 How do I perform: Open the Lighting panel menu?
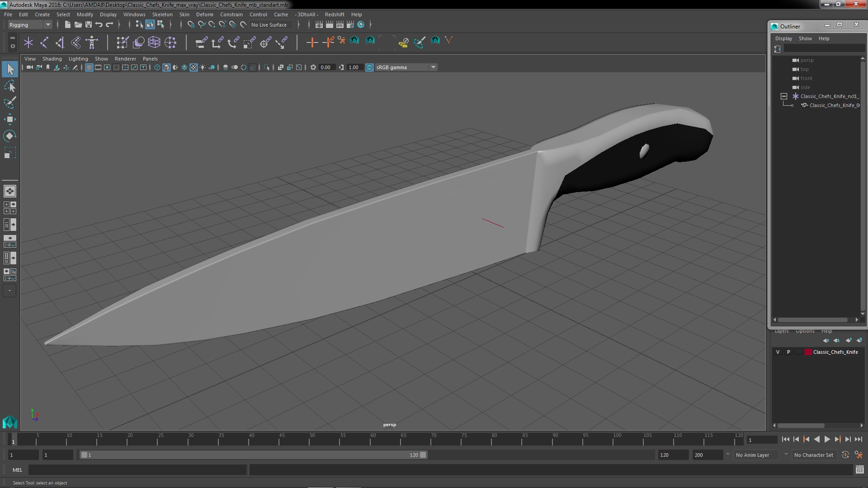click(x=78, y=59)
